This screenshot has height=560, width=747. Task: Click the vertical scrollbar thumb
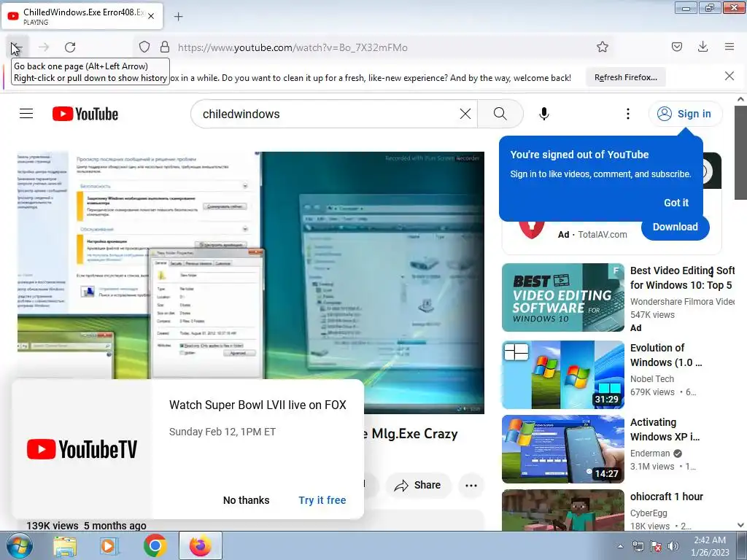coord(740,152)
